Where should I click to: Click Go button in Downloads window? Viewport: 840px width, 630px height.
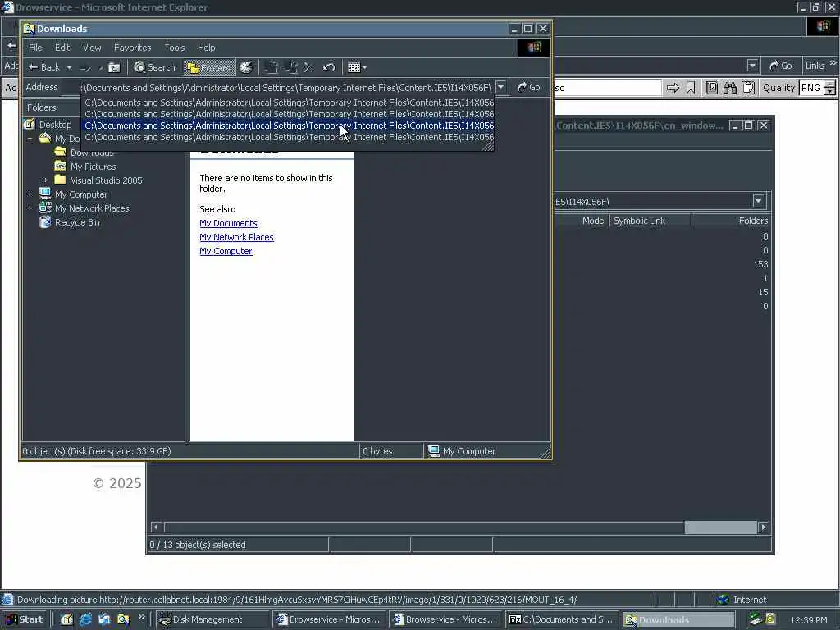point(529,87)
